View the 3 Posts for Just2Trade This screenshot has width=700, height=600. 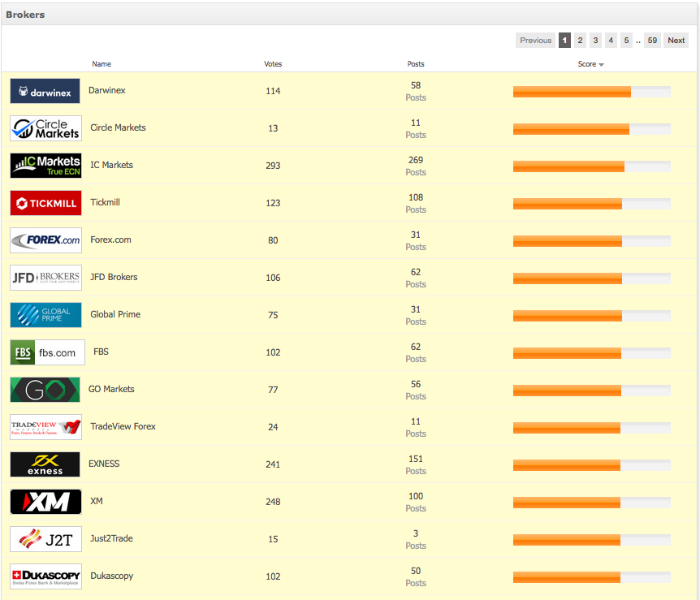pos(416,539)
